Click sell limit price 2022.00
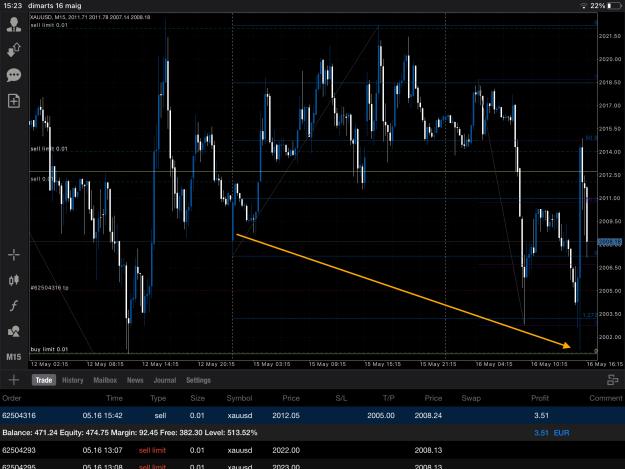The image size is (625, 469). coord(286,450)
